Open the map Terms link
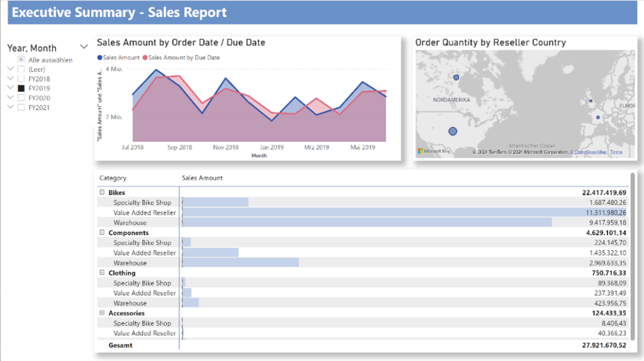644x361 pixels. pyautogui.click(x=616, y=152)
